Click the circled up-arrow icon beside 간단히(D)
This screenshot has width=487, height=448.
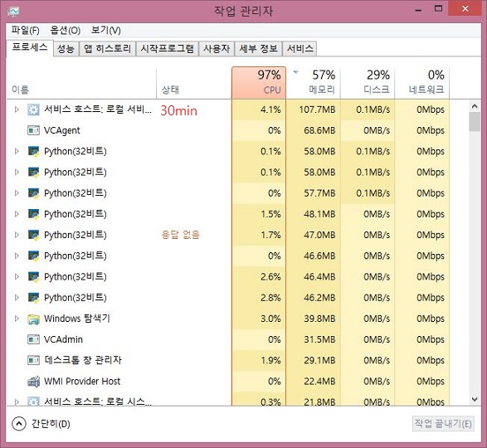tap(19, 424)
